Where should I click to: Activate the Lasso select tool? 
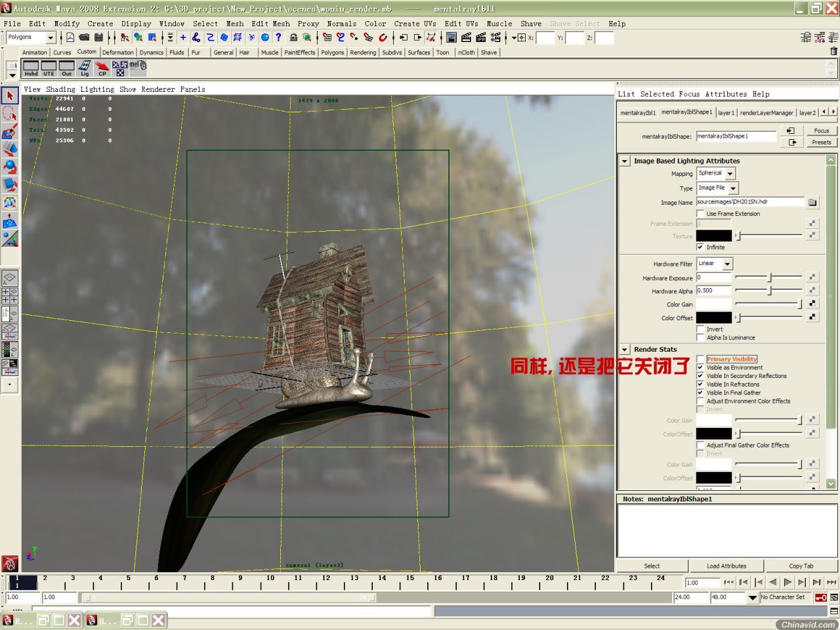10,114
